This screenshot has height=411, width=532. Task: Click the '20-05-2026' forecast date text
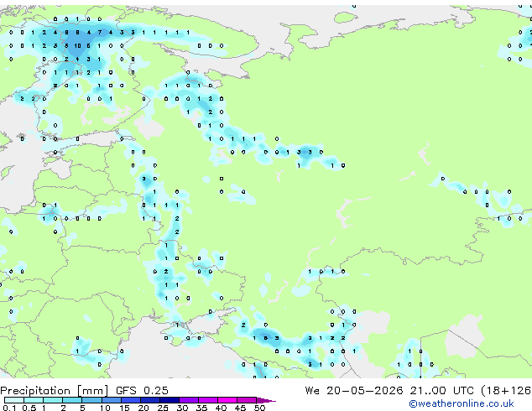click(365, 390)
